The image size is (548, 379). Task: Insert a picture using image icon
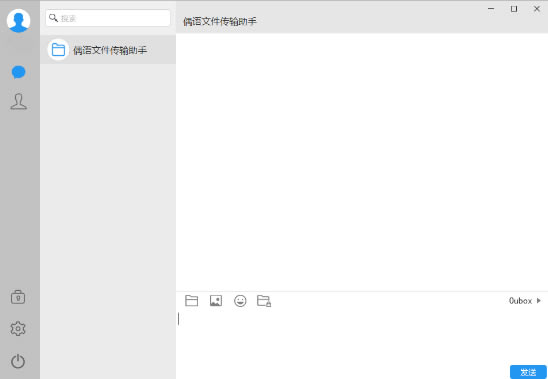pyautogui.click(x=216, y=301)
